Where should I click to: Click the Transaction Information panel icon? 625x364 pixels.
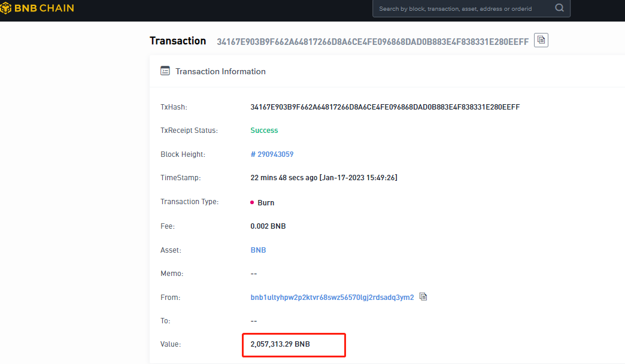click(165, 71)
